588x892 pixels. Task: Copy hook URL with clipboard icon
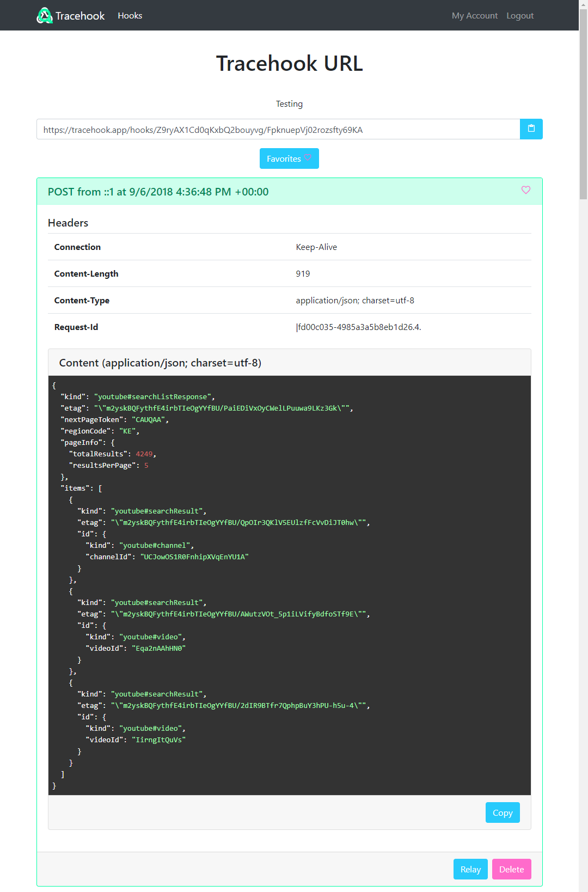coord(531,129)
